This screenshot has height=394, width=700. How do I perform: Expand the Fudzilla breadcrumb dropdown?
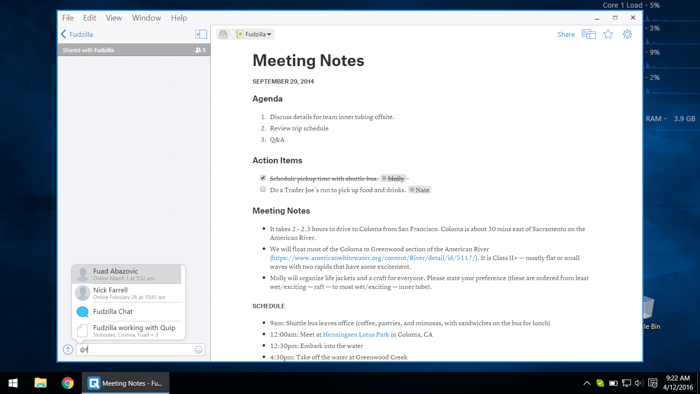click(x=254, y=34)
